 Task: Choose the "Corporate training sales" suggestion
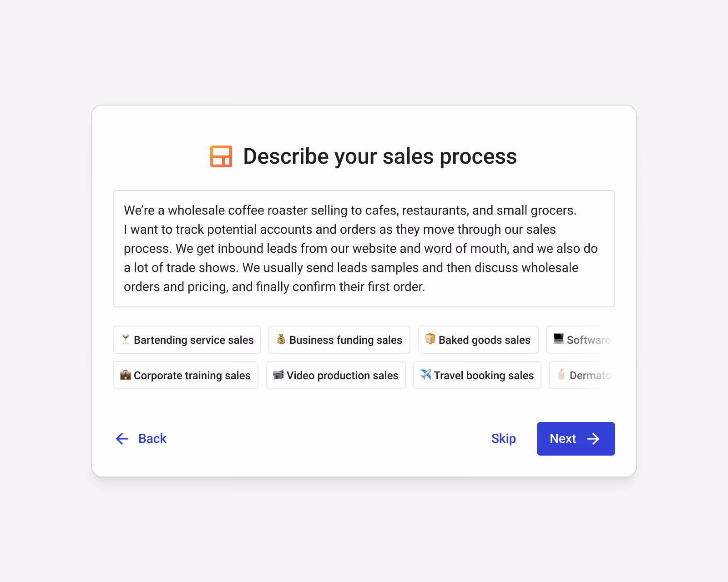tap(185, 375)
